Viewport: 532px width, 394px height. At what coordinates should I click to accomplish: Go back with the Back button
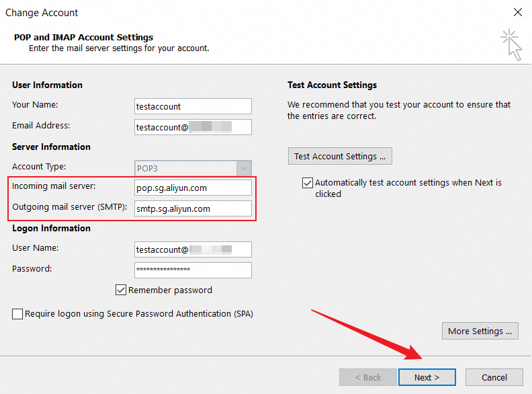coord(368,377)
